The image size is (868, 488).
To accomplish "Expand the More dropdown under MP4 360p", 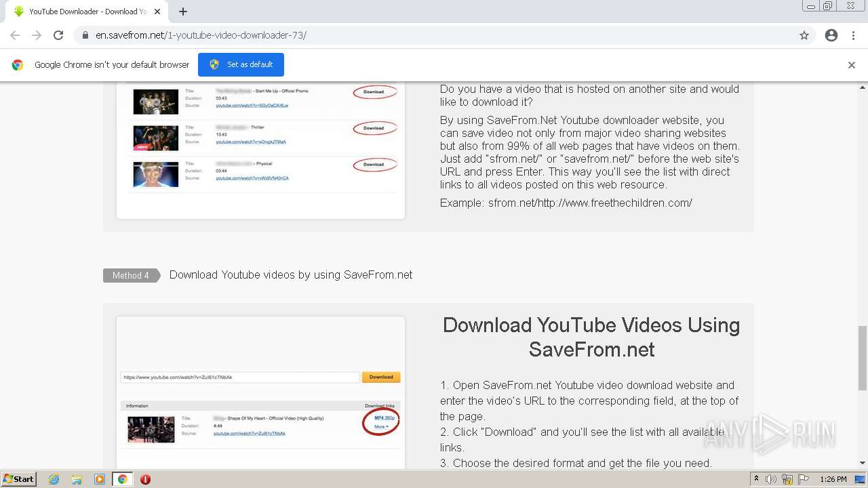I will 381,427.
